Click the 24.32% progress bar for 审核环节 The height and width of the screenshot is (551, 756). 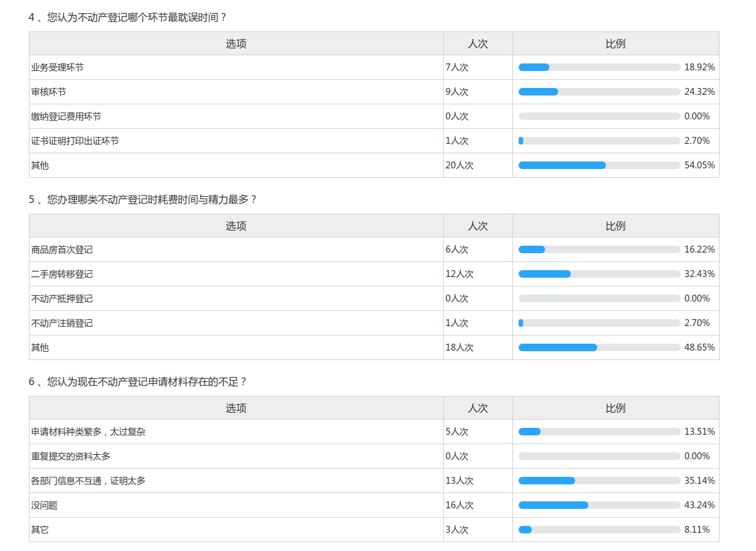(599, 92)
